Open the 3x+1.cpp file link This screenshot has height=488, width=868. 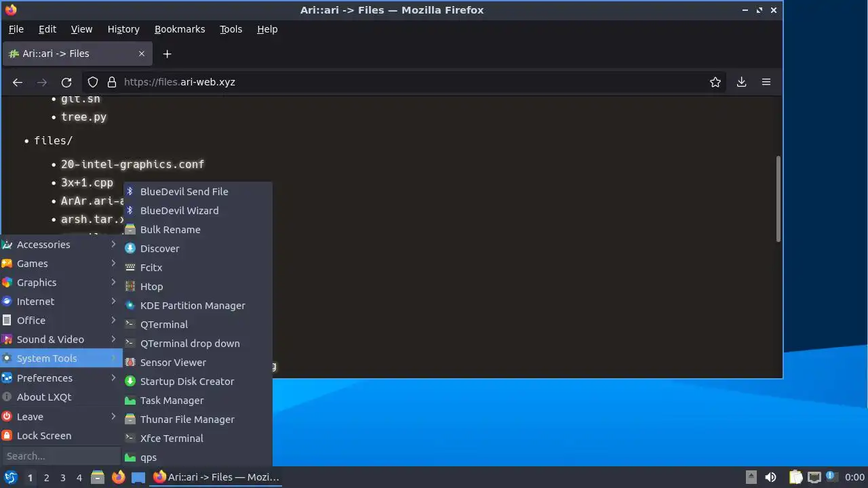click(87, 183)
